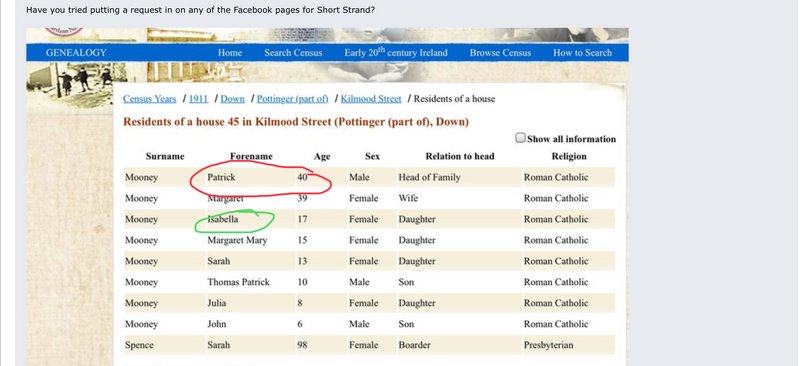Image resolution: width=800 pixels, height=366 pixels.
Task: Follow the Down breadcrumb link
Action: click(x=233, y=99)
